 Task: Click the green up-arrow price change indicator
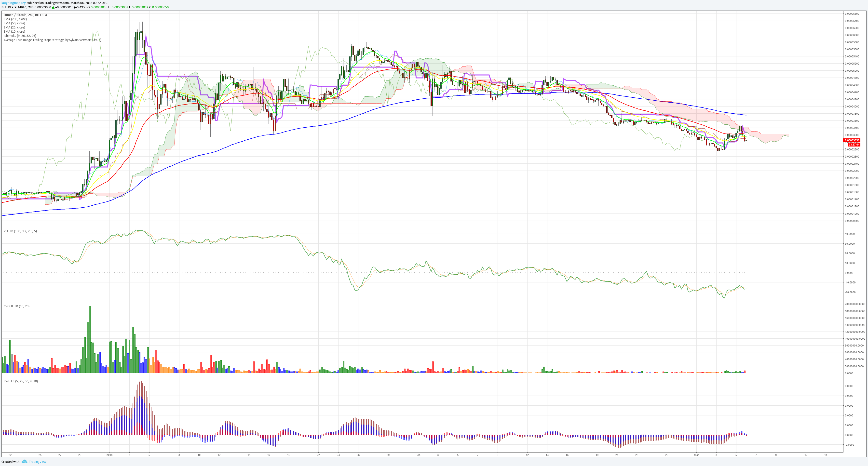53,7
